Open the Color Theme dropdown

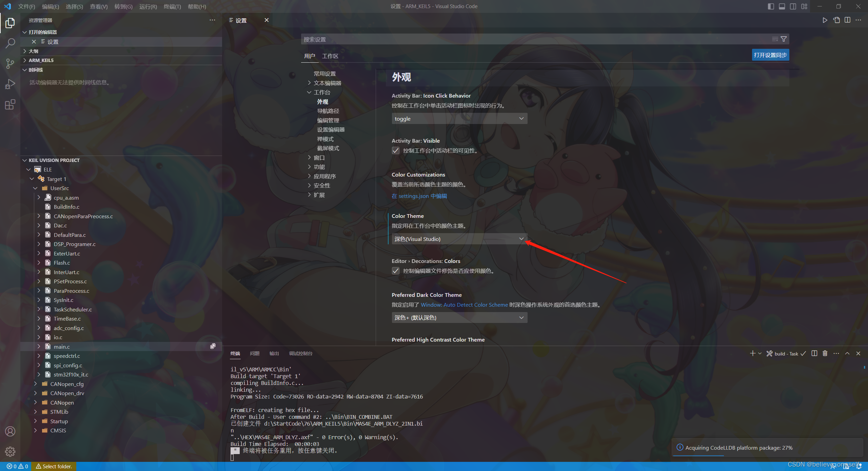pyautogui.click(x=459, y=239)
